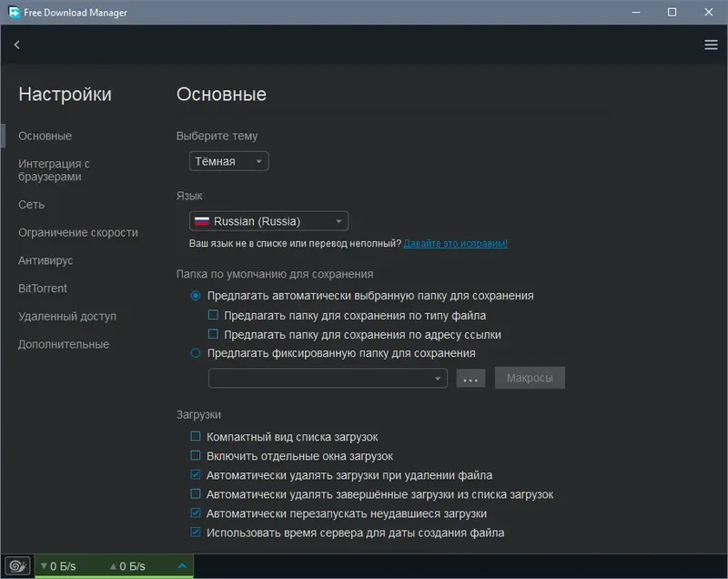The height and width of the screenshot is (579, 728).
Task: Open the hamburger menu at top right
Action: pos(711,44)
